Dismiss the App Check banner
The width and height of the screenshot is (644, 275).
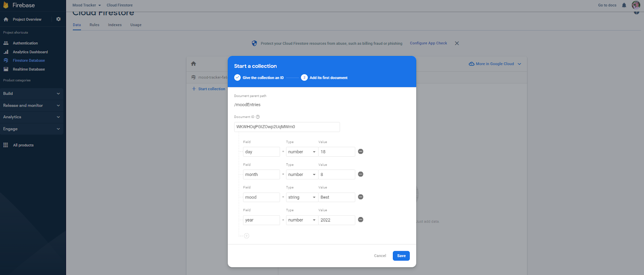[x=457, y=43]
